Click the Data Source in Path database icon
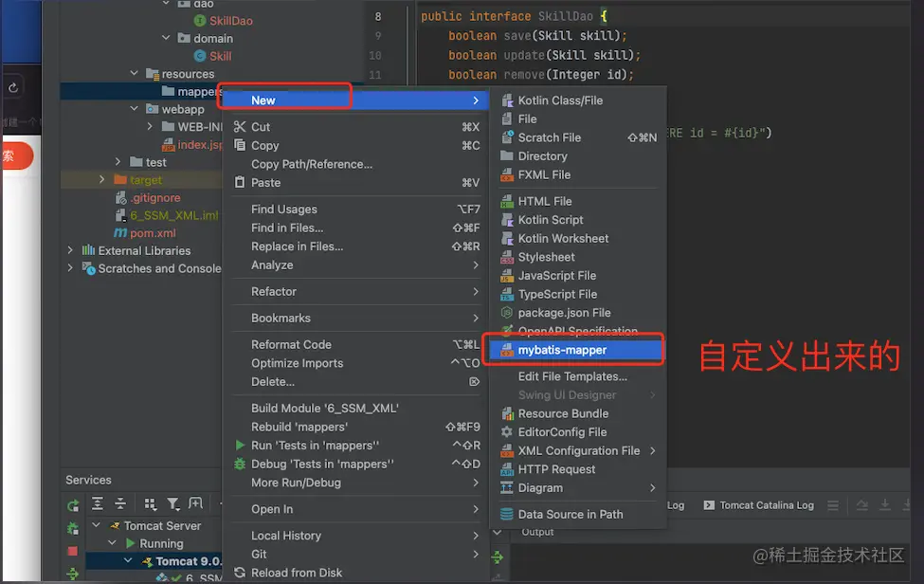 (x=507, y=515)
